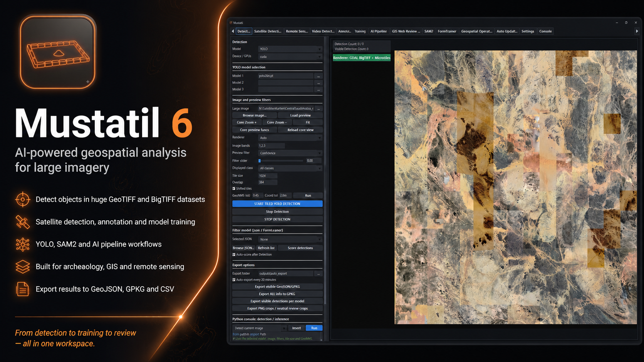Click the Core Zoom − button
Image resolution: width=644 pixels, height=362 pixels.
point(277,122)
